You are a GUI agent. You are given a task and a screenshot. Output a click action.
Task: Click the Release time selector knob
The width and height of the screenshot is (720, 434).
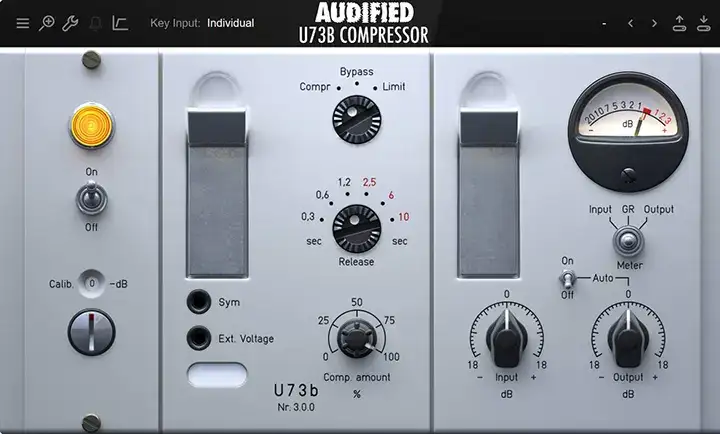(357, 228)
